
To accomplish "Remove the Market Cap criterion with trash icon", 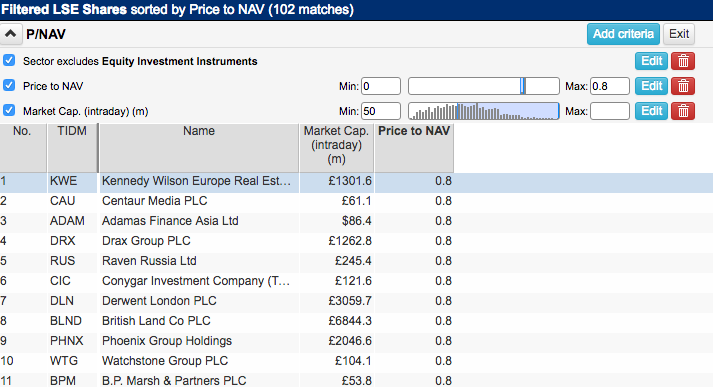I will tap(683, 111).
